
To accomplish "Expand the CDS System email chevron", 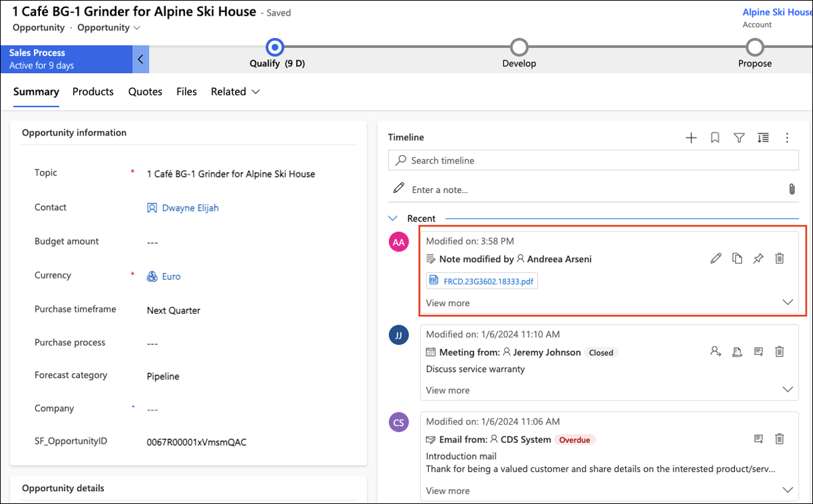I will tap(787, 490).
